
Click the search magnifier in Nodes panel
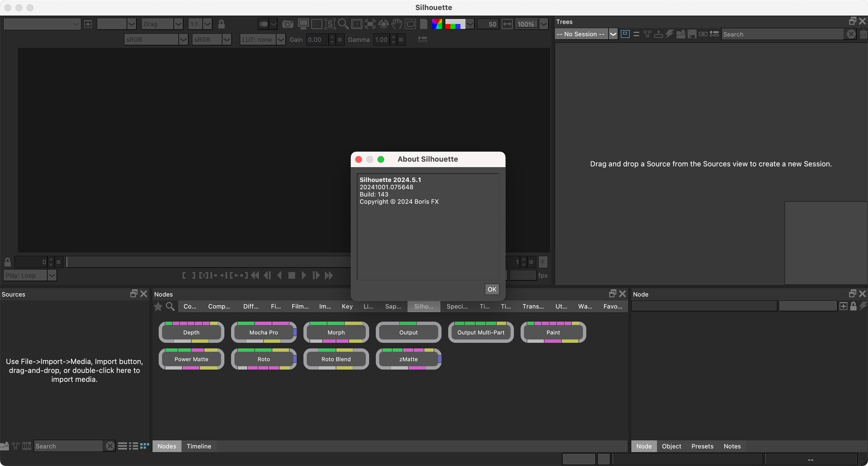tap(170, 307)
